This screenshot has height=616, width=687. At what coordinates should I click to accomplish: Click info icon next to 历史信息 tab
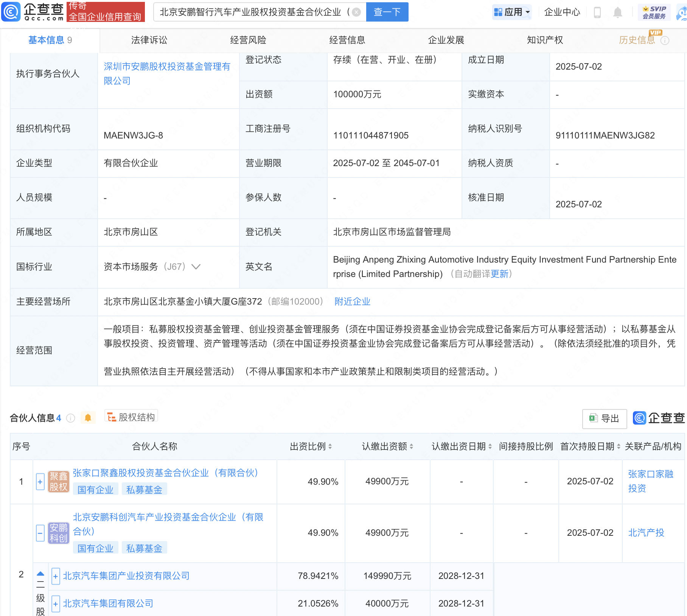point(665,40)
